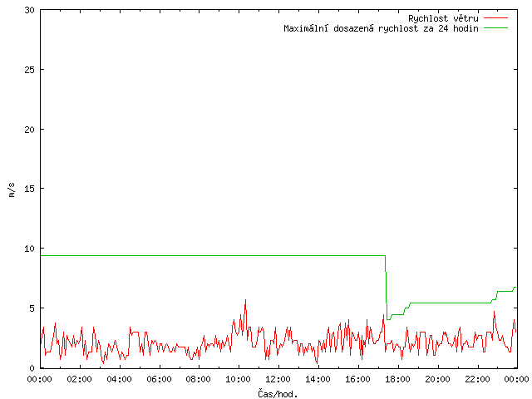Click the y-axis value 25
The width and height of the screenshot is (532, 399).
(30, 70)
